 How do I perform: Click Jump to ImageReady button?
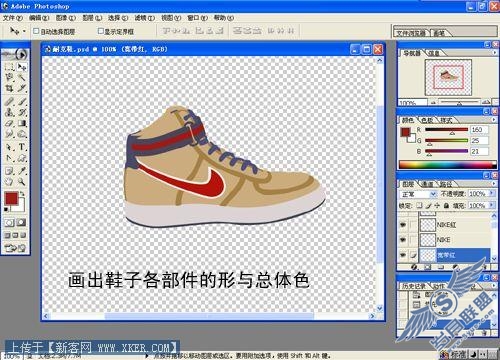click(x=15, y=248)
